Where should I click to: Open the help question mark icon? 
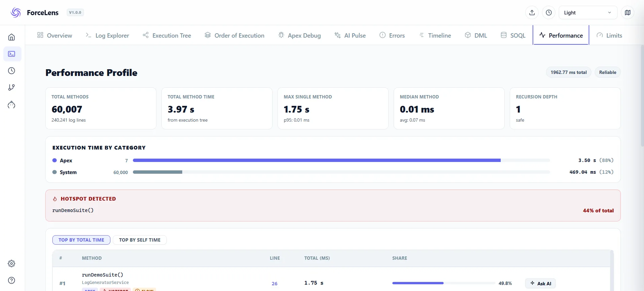[11, 280]
